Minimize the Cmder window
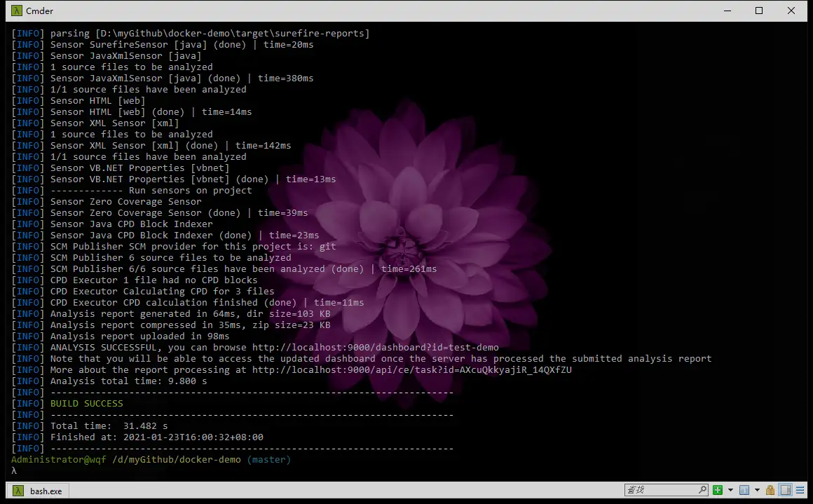 click(727, 11)
